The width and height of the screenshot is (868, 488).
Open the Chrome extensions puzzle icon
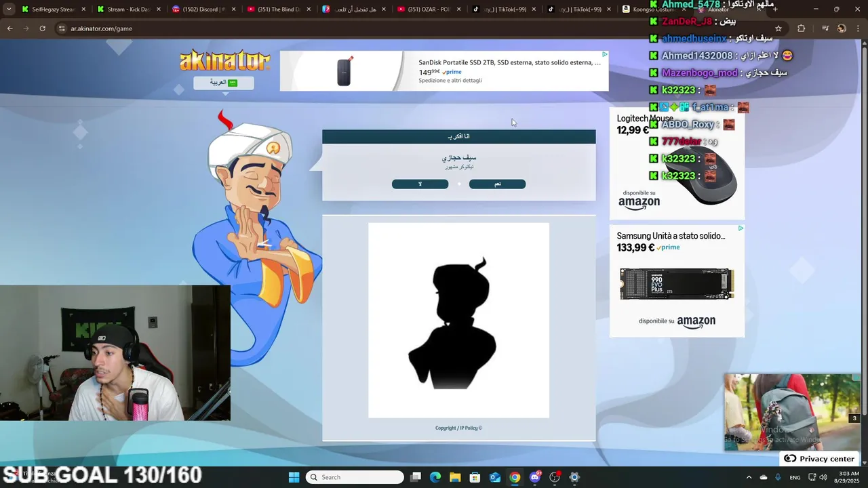pyautogui.click(x=802, y=28)
